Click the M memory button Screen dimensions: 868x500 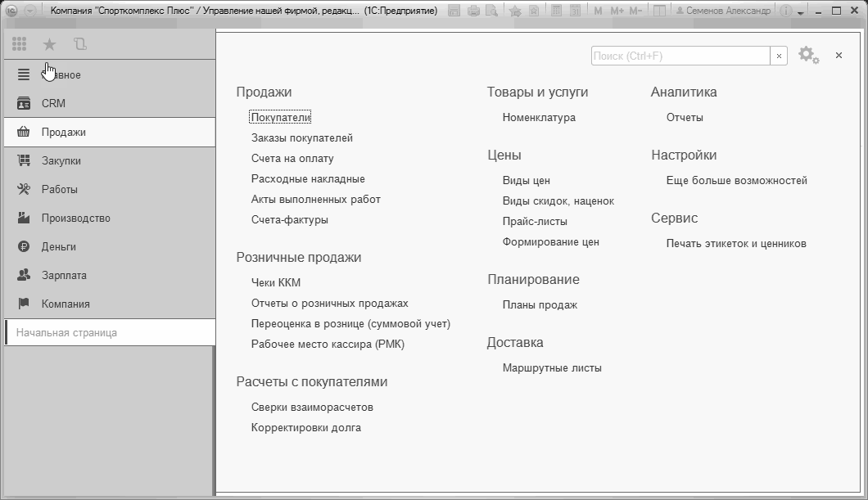[x=598, y=11]
